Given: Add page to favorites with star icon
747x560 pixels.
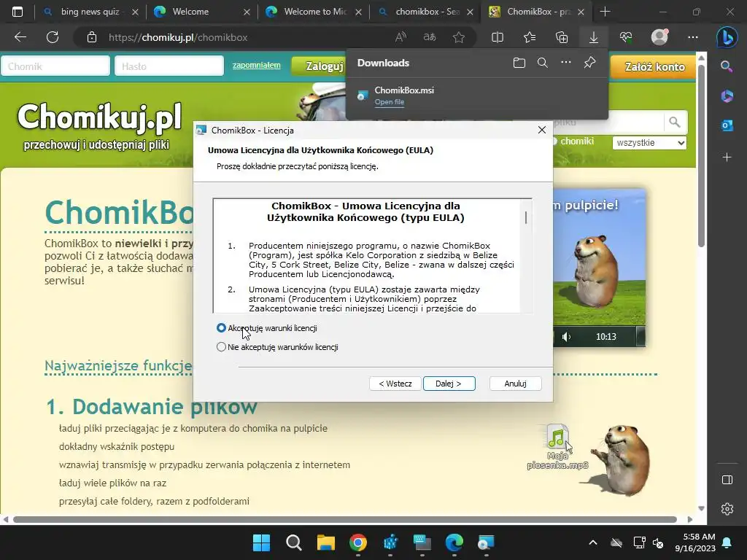Looking at the screenshot, I should pyautogui.click(x=459, y=37).
